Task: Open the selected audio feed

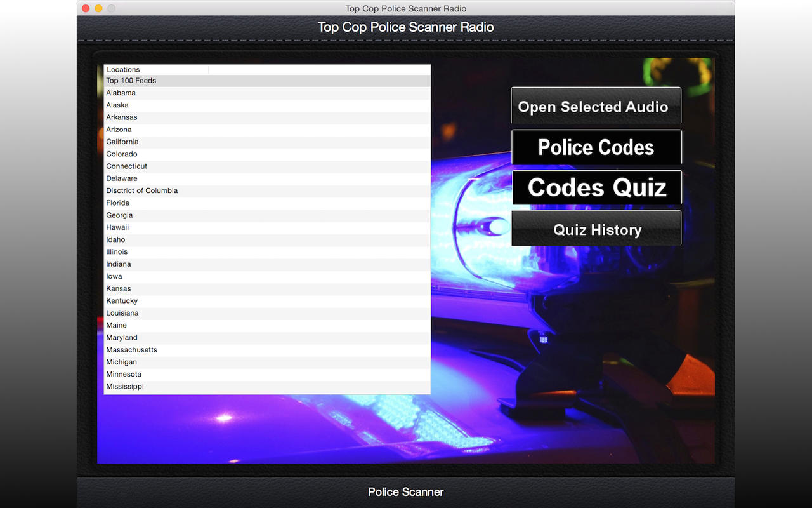Action: pos(596,106)
